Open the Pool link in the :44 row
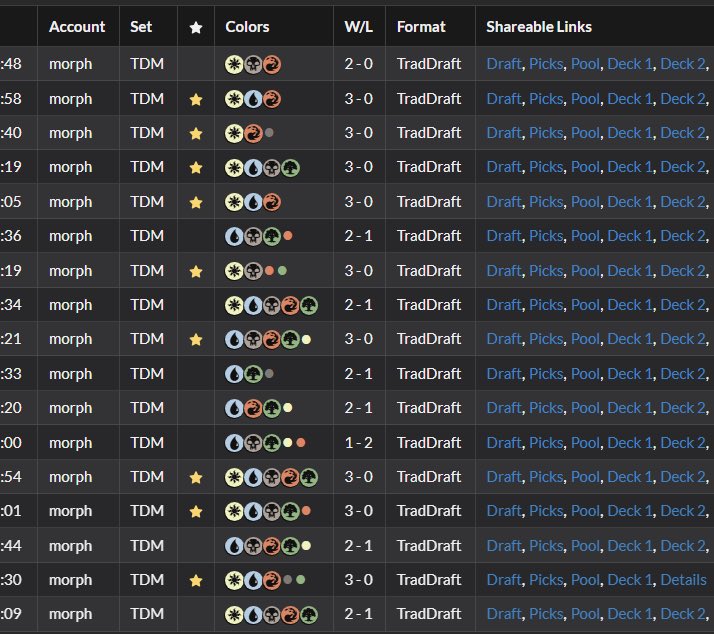714x634 pixels. click(585, 546)
